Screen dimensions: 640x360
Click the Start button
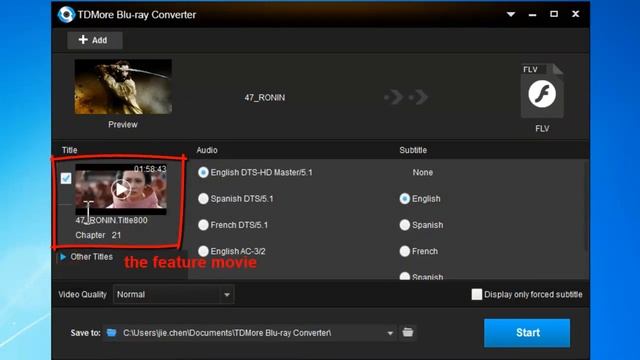[527, 333]
